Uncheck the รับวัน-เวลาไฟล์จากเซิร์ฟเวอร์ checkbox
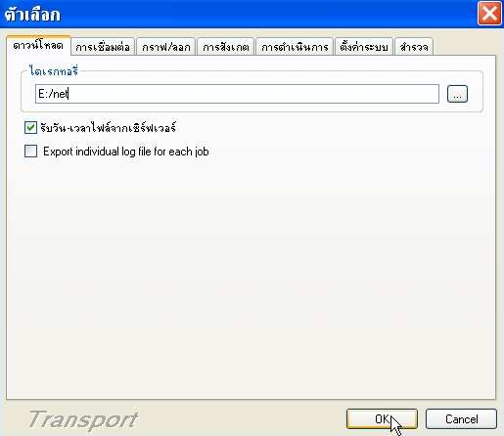Image resolution: width=504 pixels, height=436 pixels. (x=30, y=127)
